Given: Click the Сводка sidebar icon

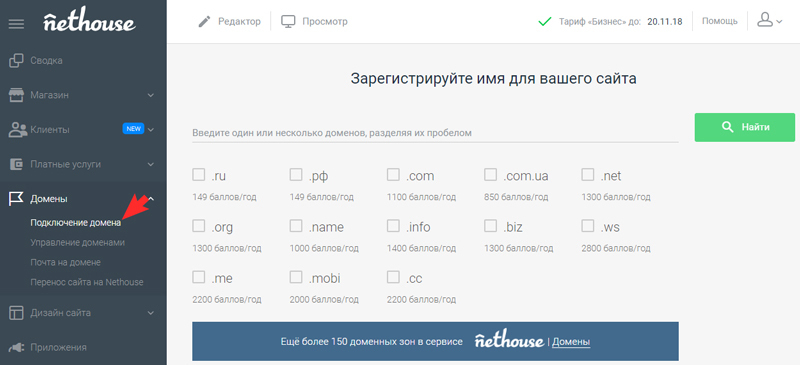Looking at the screenshot, I should 16,61.
